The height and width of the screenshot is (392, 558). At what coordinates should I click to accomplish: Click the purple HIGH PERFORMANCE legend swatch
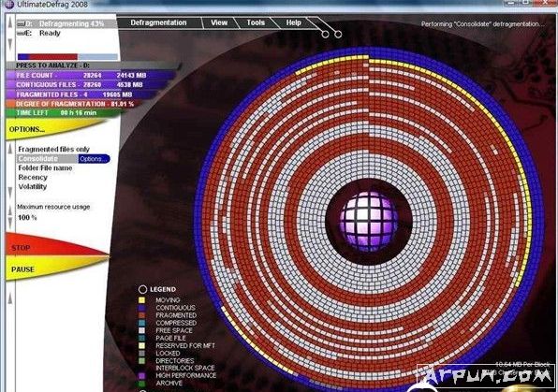(x=141, y=376)
